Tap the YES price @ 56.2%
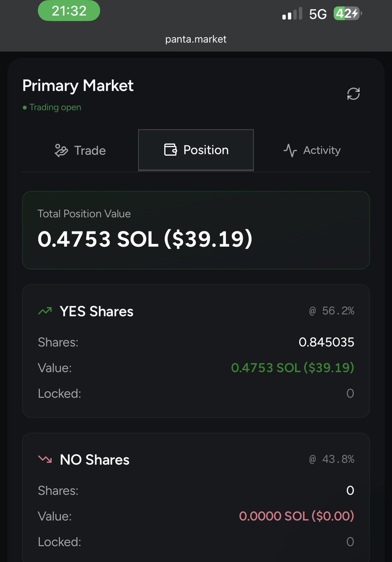This screenshot has height=562, width=392. click(x=332, y=311)
